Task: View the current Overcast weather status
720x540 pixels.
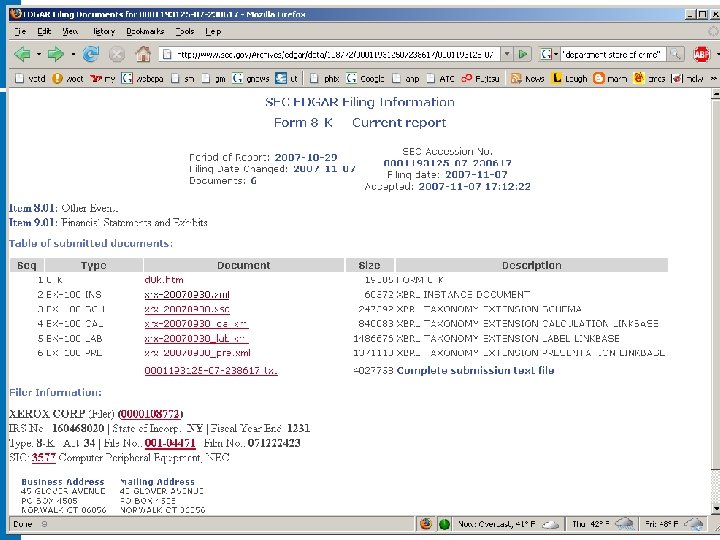Action: tap(508, 524)
